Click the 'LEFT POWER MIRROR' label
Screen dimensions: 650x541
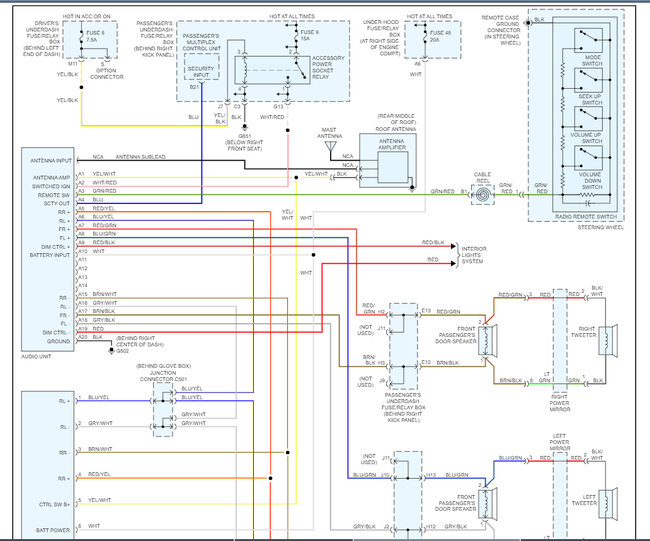pyautogui.click(x=559, y=442)
